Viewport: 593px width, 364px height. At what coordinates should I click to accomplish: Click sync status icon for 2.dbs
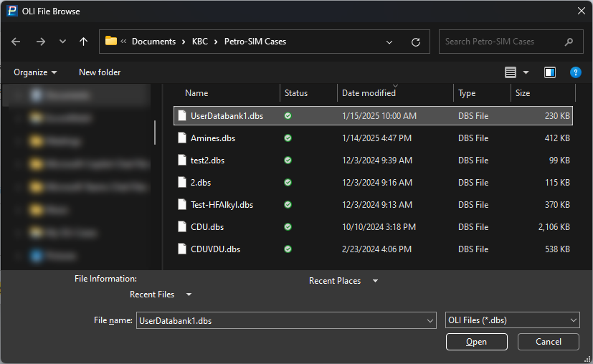click(x=288, y=183)
